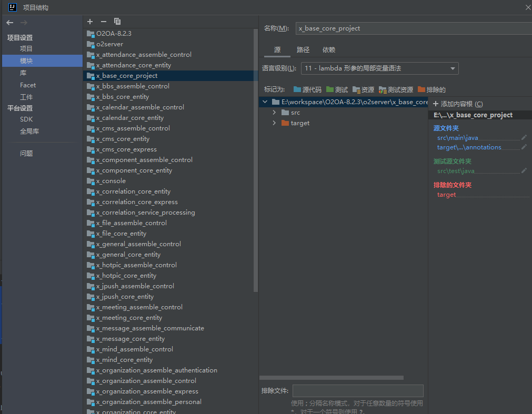This screenshot has height=414, width=532.
Task: Edit src\test\java test folder properties pencil
Action: [524, 171]
